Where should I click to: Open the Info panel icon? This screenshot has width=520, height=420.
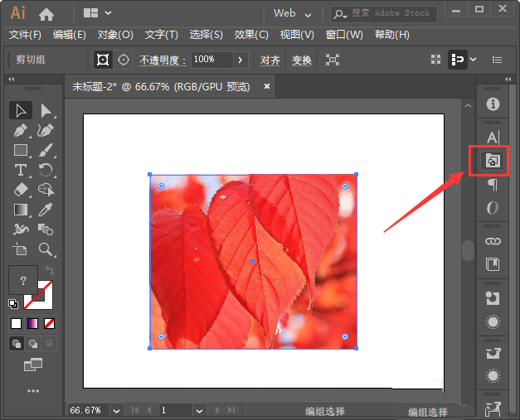point(493,104)
